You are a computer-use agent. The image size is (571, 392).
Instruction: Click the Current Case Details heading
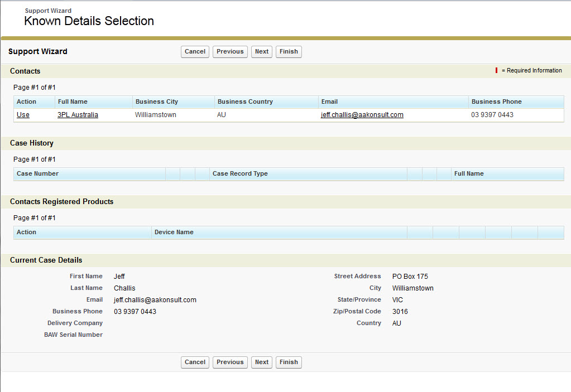(x=46, y=260)
